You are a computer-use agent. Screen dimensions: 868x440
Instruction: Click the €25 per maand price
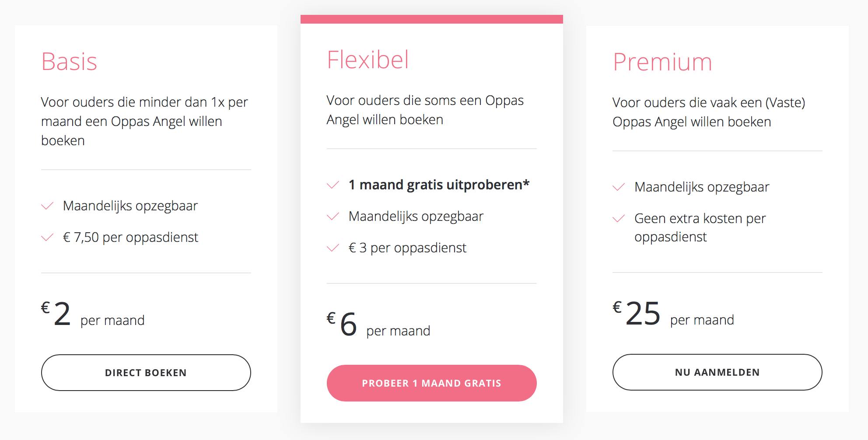click(673, 314)
